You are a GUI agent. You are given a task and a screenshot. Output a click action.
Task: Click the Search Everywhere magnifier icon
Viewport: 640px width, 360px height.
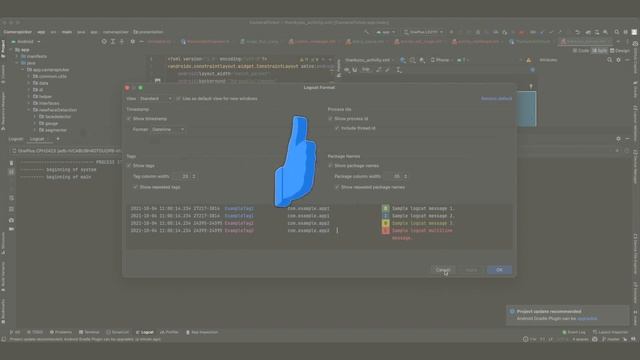(616, 32)
